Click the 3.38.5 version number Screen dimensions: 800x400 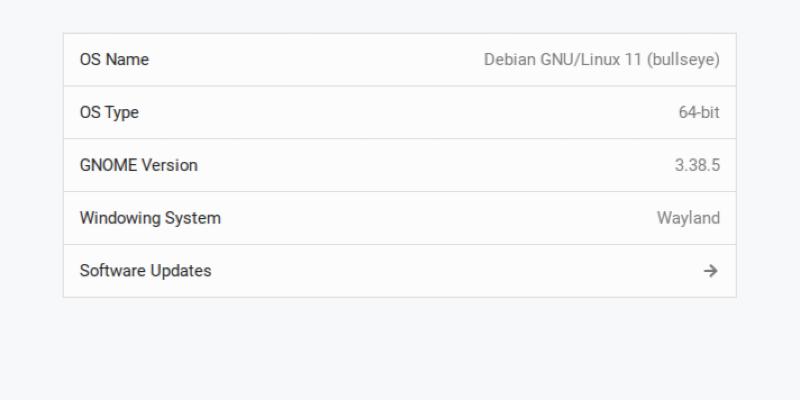point(696,165)
